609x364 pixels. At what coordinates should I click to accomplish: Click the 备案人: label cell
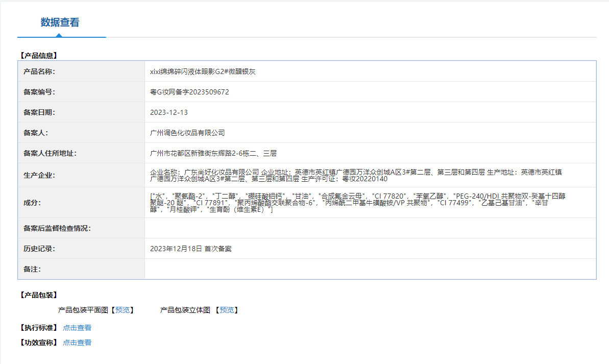pyautogui.click(x=81, y=133)
